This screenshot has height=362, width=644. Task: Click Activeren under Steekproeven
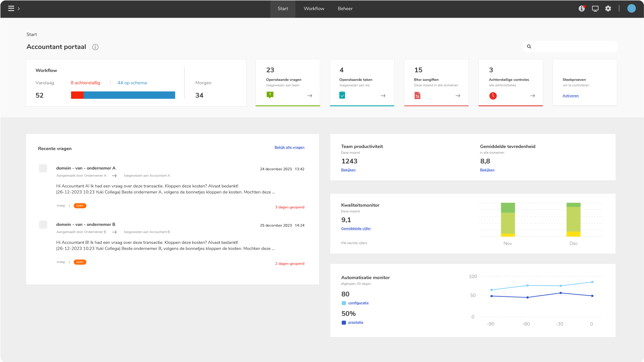(571, 95)
